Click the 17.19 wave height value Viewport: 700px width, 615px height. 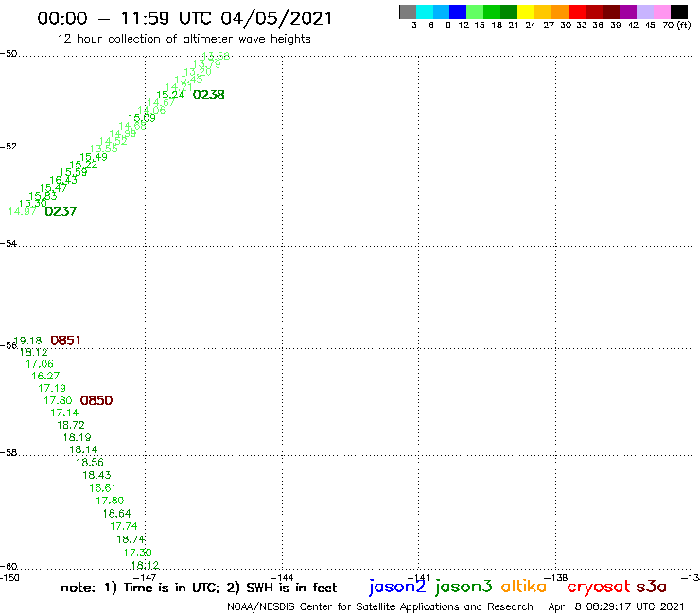point(52,388)
